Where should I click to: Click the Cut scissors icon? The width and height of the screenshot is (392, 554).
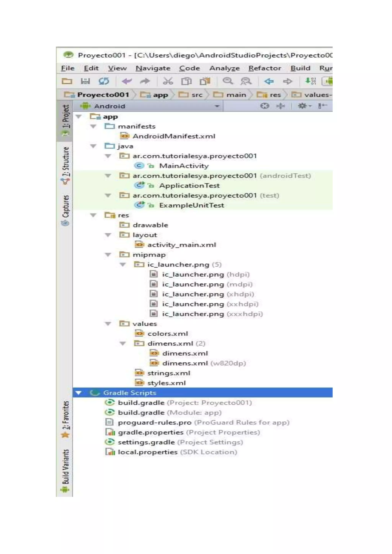point(168,81)
